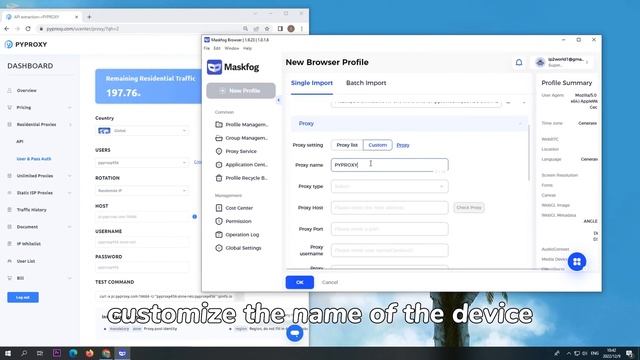The height and width of the screenshot is (360, 640).
Task: Open the Help menu in Maskfog
Action: pos(247,48)
